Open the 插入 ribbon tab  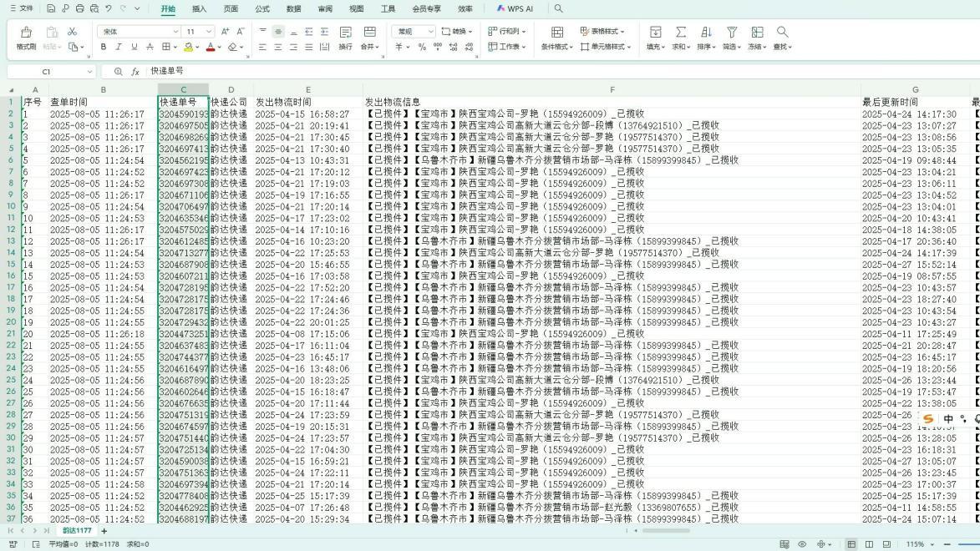pyautogui.click(x=199, y=8)
